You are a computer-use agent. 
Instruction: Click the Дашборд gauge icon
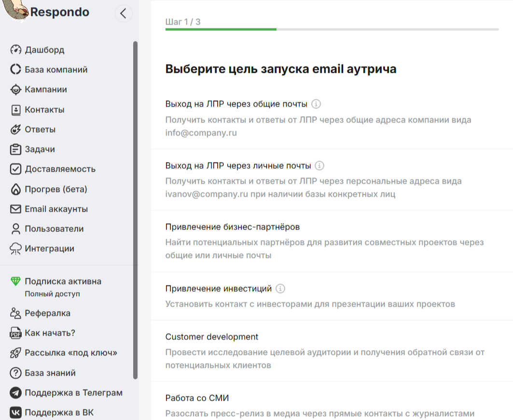click(16, 50)
